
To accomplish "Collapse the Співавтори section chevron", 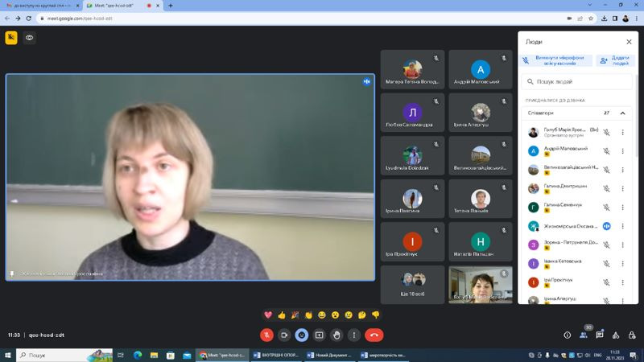I will pos(622,113).
